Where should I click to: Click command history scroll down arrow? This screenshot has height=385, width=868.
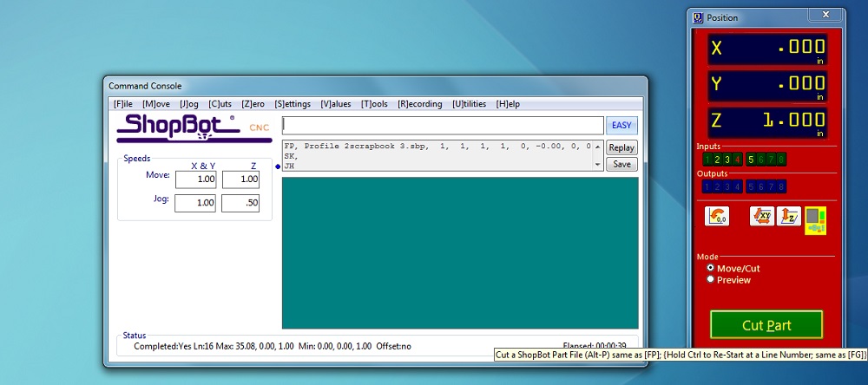coord(597,165)
